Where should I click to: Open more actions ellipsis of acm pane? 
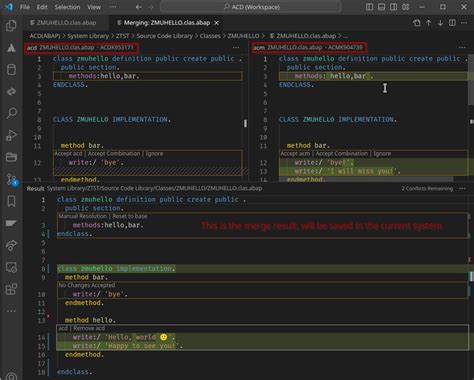(x=462, y=48)
